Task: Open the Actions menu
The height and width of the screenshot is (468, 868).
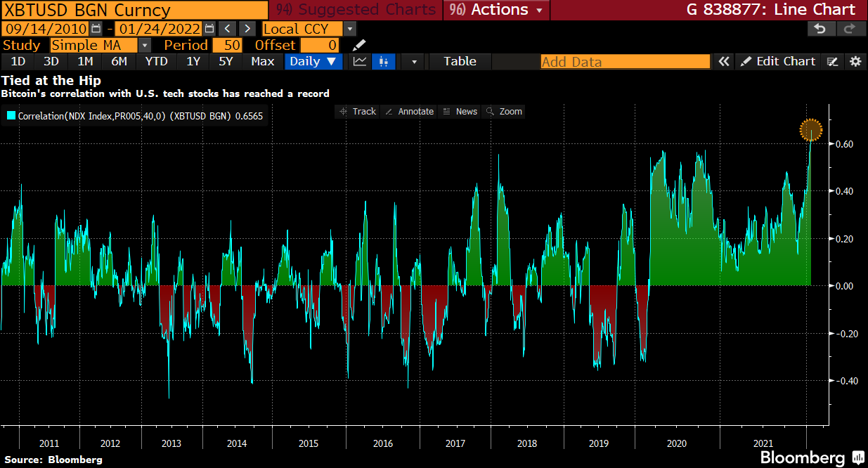Action: click(497, 10)
